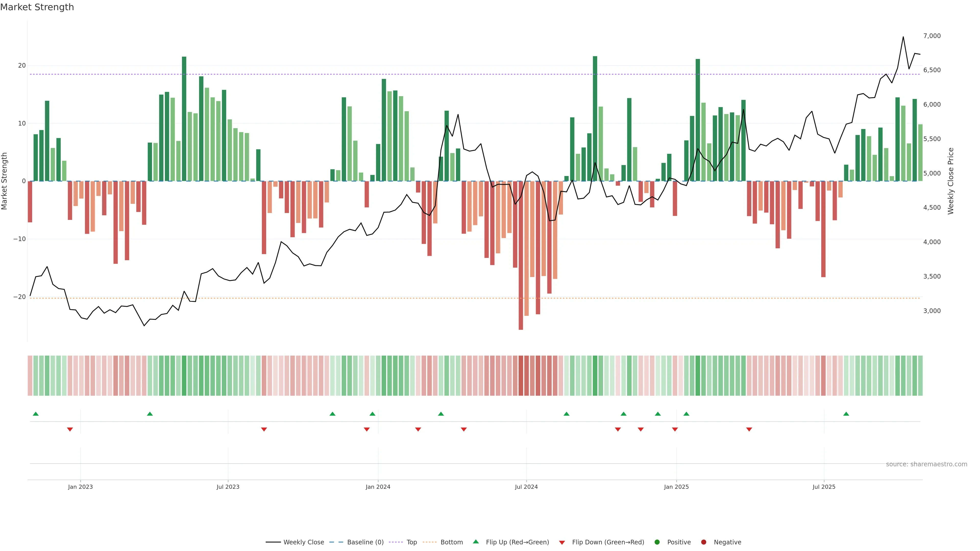This screenshot has width=980, height=551.
Task: Click the Flip Up green triangle legend icon
Action: coord(475,542)
